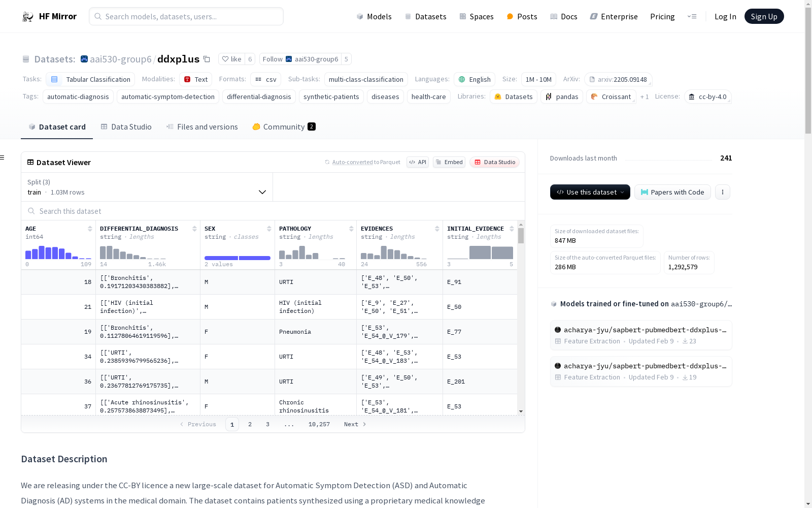Click the Croissant library tag
This screenshot has width=812, height=508.
point(611,97)
